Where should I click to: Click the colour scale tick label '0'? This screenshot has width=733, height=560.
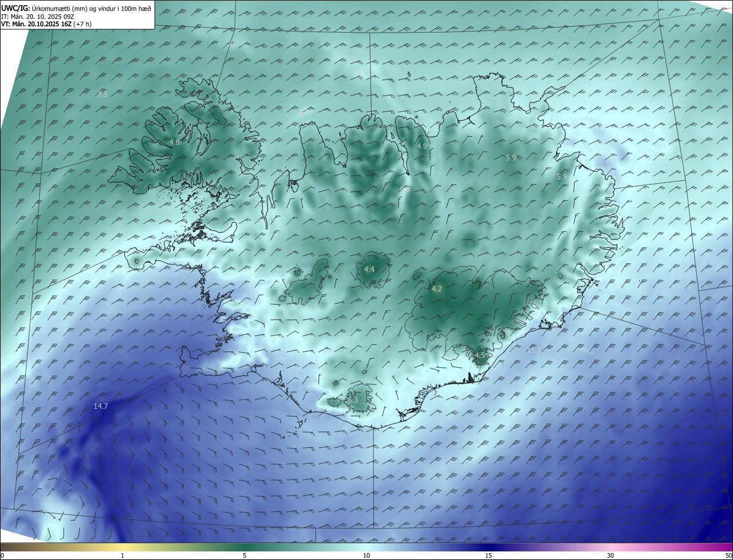pyautogui.click(x=2, y=555)
